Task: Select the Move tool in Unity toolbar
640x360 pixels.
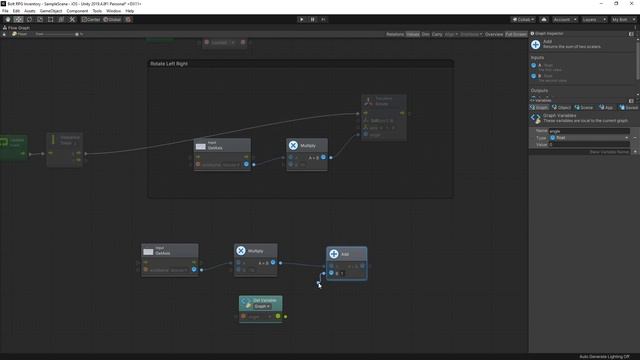Action: [18, 19]
